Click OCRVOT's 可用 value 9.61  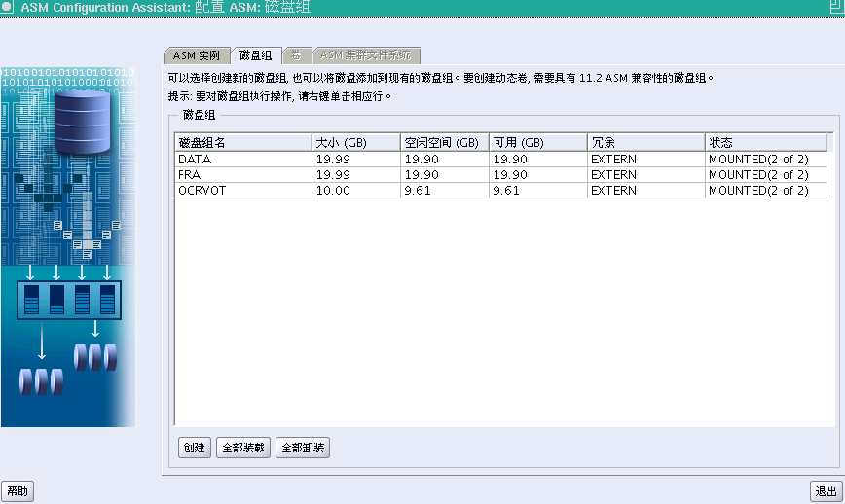click(537, 191)
